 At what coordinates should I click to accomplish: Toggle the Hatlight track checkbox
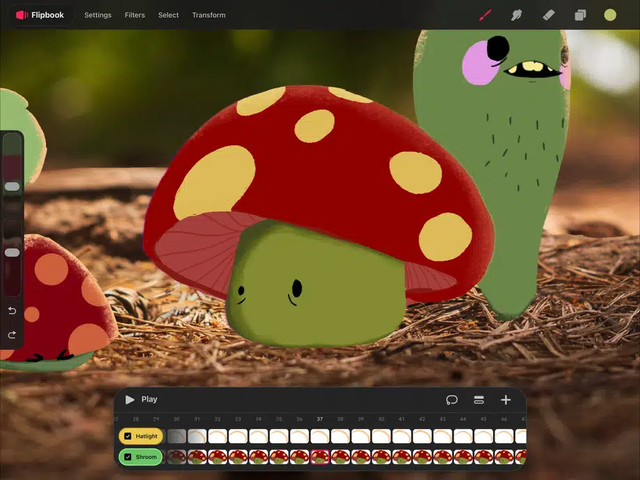coord(128,436)
